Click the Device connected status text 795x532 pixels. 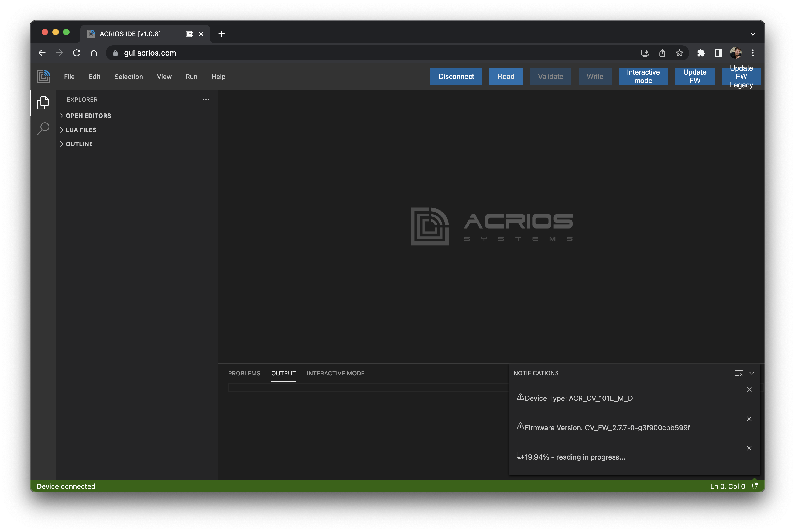click(x=66, y=486)
